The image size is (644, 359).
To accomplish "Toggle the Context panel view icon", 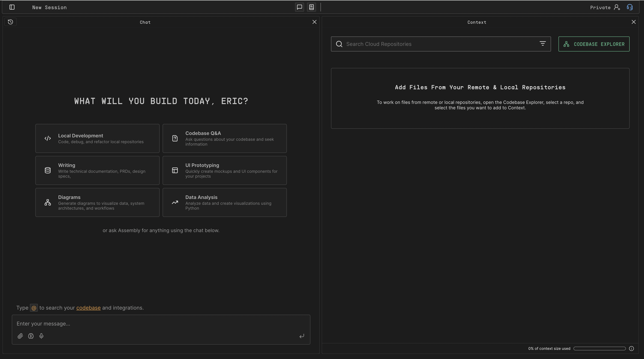I will (x=311, y=7).
